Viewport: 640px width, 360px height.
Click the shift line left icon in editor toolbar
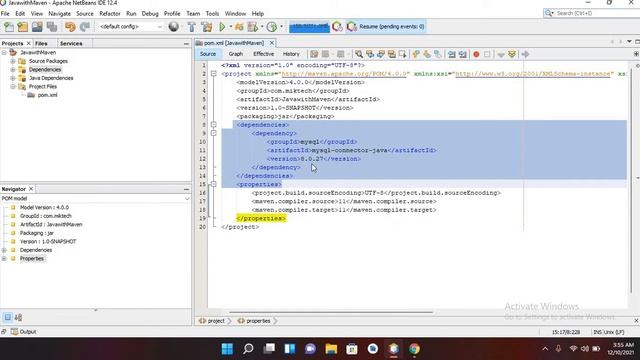pos(451,54)
